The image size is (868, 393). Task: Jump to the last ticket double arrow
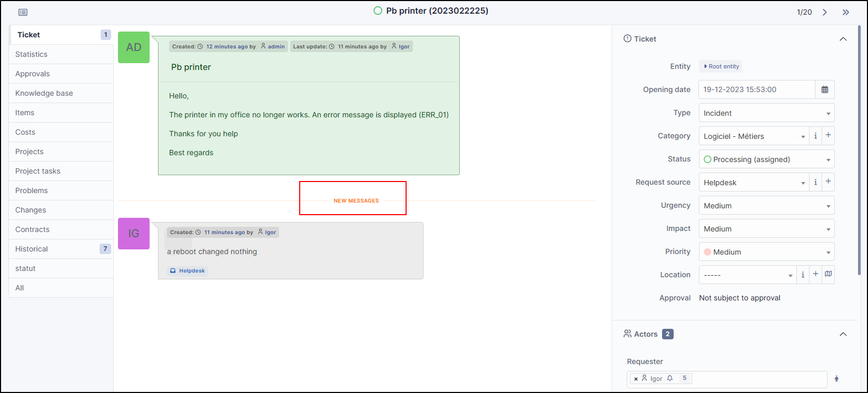pos(846,12)
